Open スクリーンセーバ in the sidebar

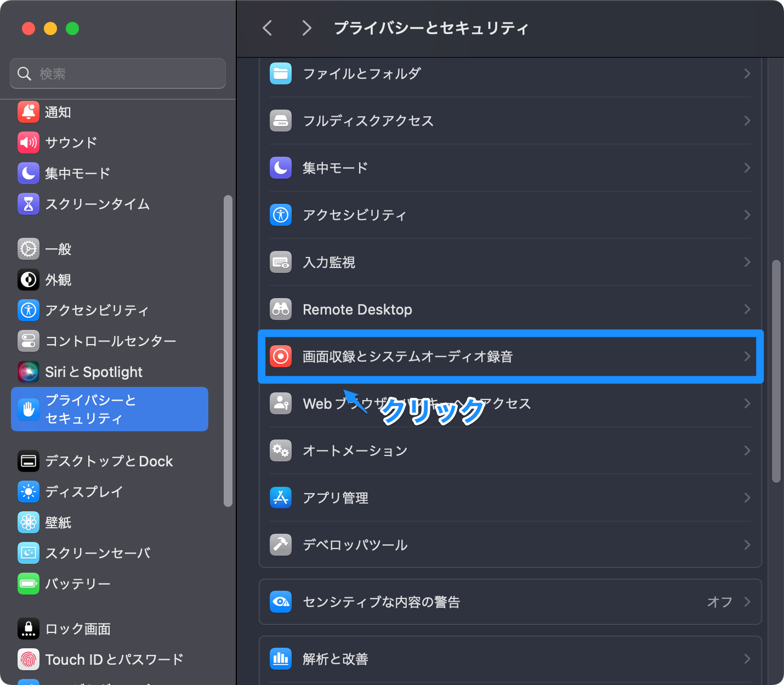click(x=110, y=553)
